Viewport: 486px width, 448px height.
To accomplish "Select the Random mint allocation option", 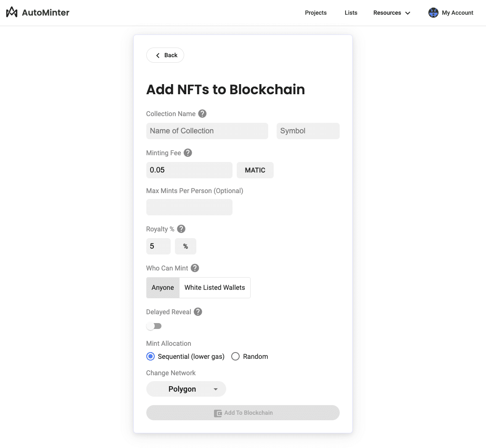I will point(235,356).
